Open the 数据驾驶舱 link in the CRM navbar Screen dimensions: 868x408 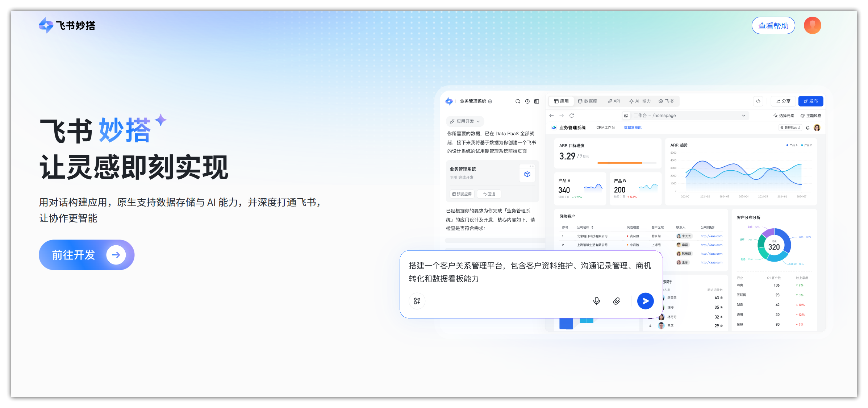[632, 127]
